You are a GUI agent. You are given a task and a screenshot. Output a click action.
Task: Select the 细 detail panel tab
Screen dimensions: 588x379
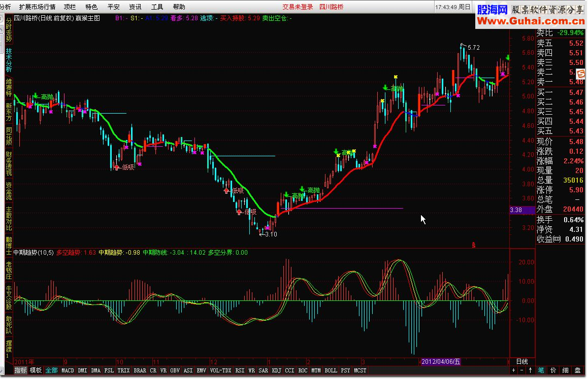click(x=566, y=370)
